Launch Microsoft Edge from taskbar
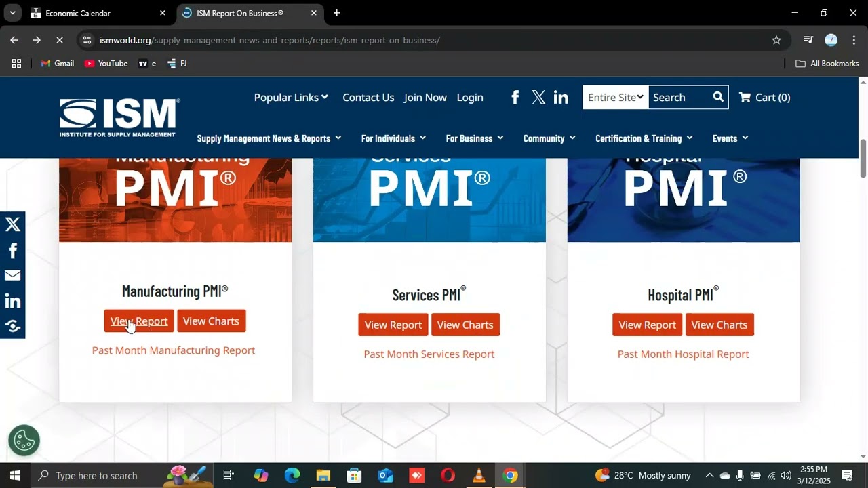The width and height of the screenshot is (868, 488). pyautogui.click(x=292, y=475)
